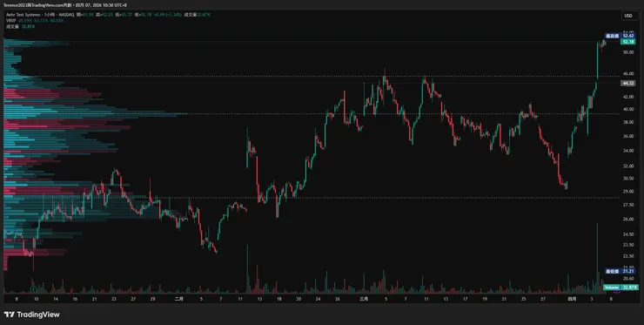644x325 pixels.
Task: Click the 成交量 indicator legend label
Action: [x=12, y=26]
